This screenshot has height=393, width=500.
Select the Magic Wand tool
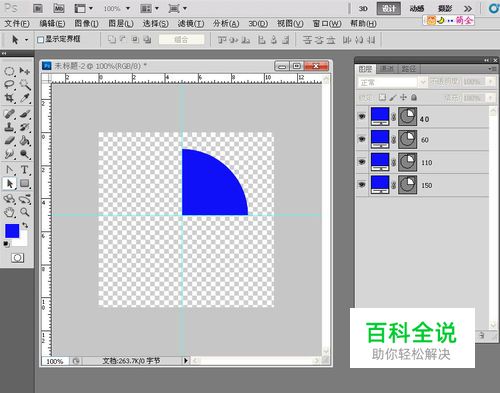24,84
